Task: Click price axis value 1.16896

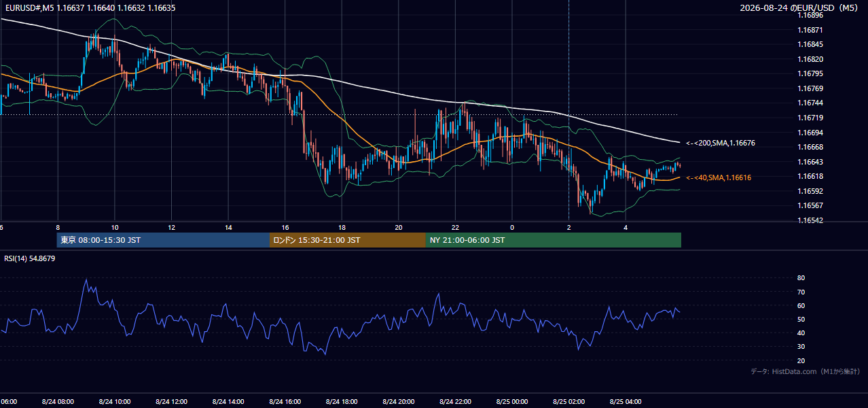Action: pyautogui.click(x=812, y=15)
